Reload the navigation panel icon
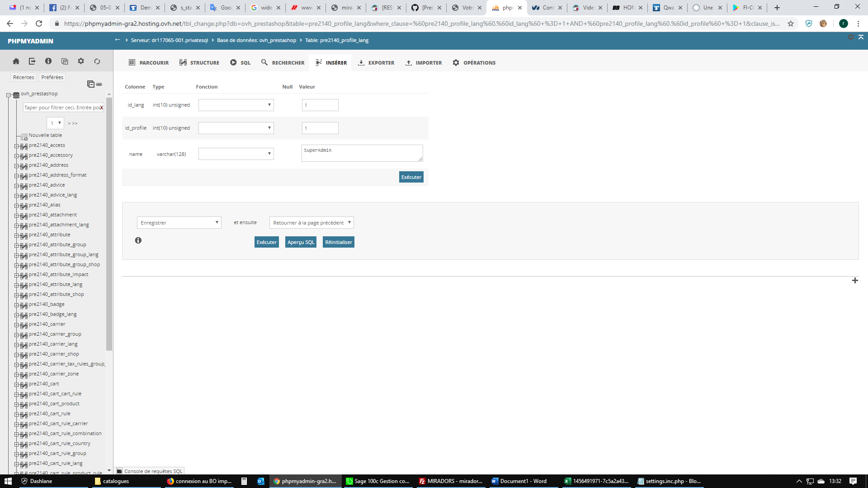 coord(97,61)
